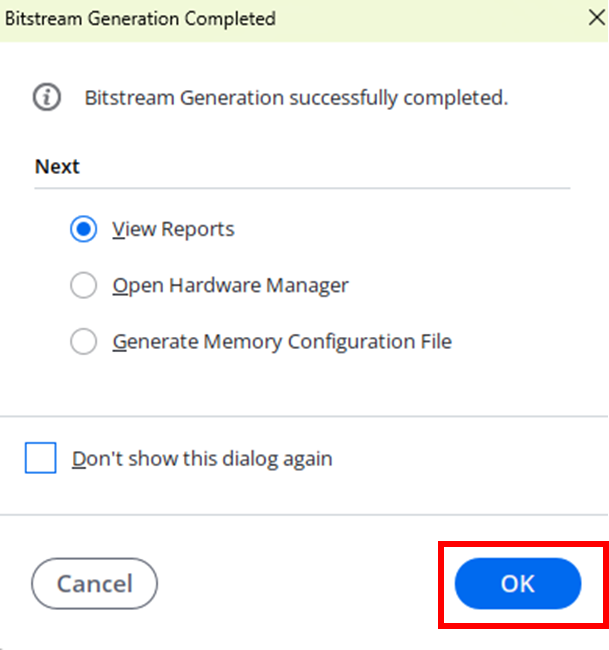Close the Bitstream Generation Completed dialog
Screen dimensions: 609x650
[597, 18]
